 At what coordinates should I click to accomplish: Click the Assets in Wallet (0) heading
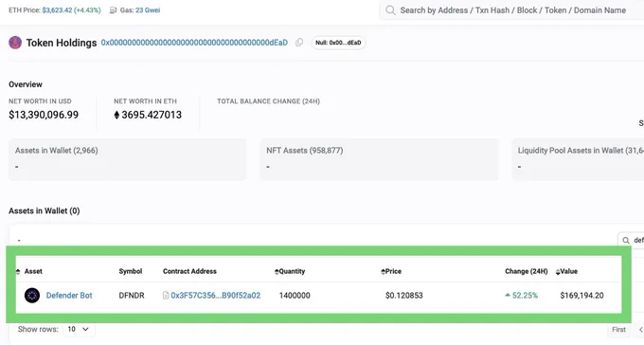click(x=45, y=211)
